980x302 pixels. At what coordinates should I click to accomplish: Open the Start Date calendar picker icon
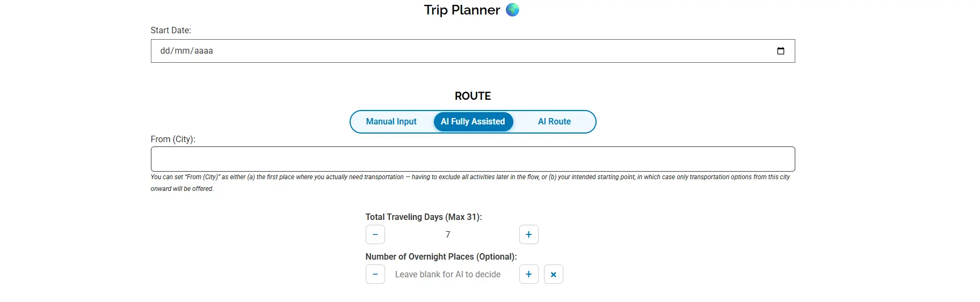click(x=780, y=51)
